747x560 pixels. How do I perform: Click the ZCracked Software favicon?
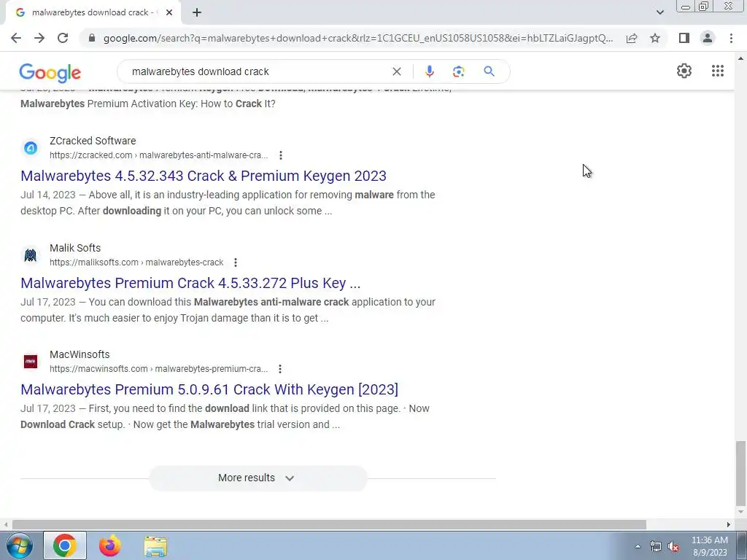[x=31, y=148]
